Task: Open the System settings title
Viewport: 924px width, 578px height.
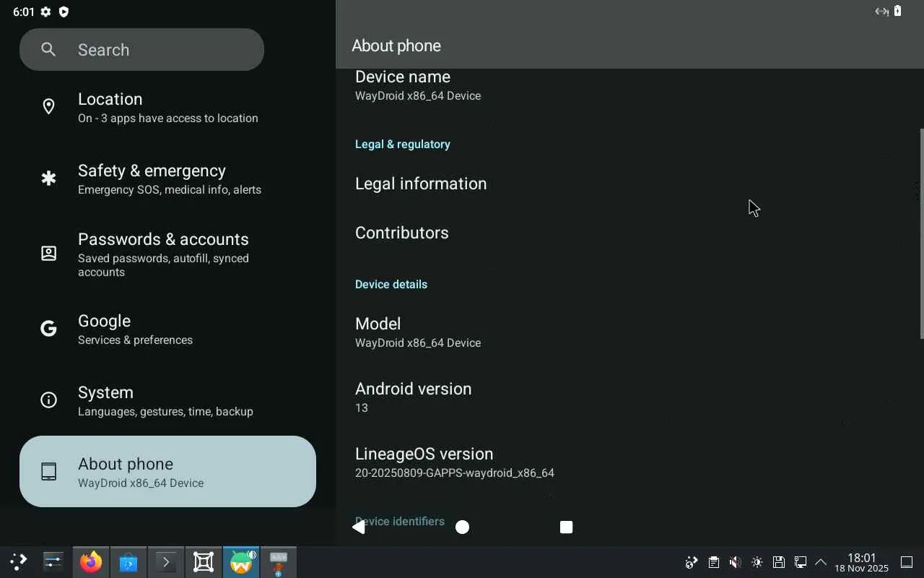Action: coord(105,392)
